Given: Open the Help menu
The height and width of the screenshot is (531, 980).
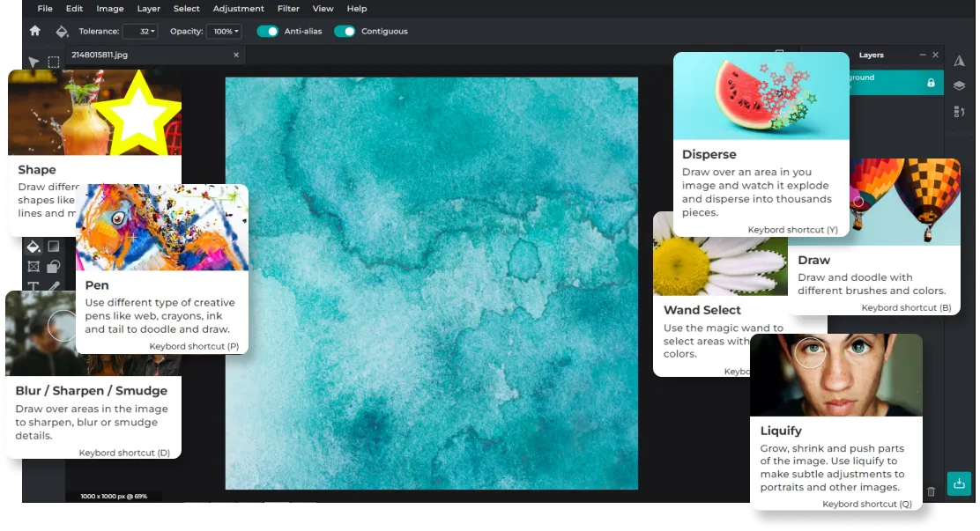Looking at the screenshot, I should (x=357, y=9).
